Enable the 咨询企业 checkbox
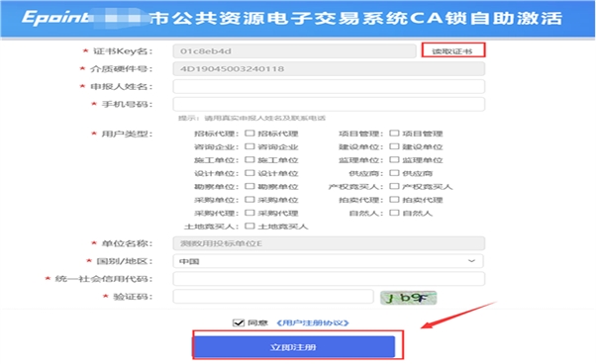This screenshot has width=596, height=364. click(x=249, y=146)
